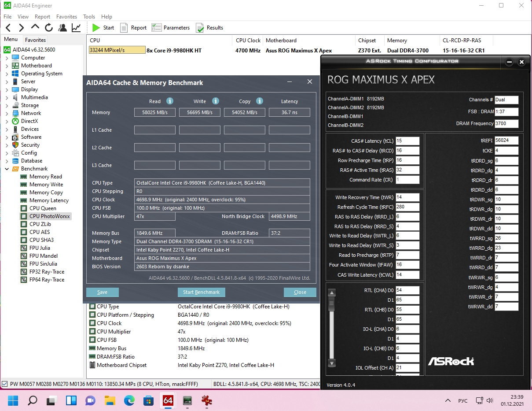Image resolution: width=532 pixels, height=411 pixels.
Task: Open the user icon in the toolbar
Action: point(62,28)
